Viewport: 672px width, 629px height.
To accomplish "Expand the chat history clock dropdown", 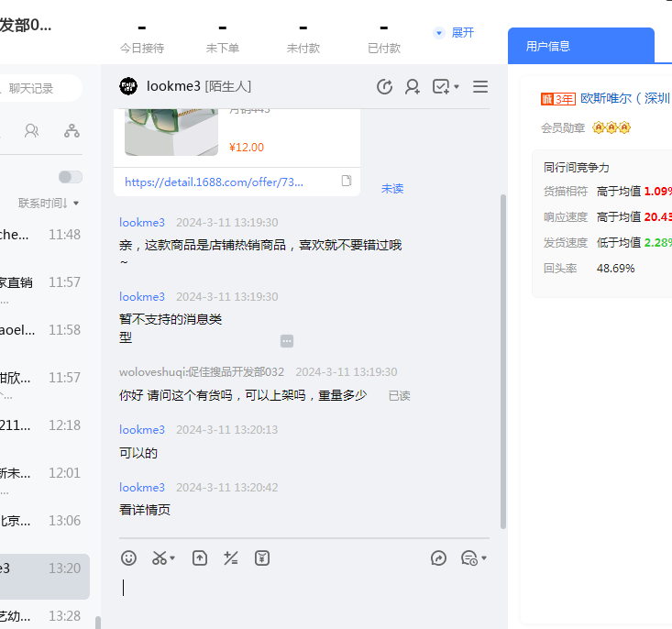I will (x=484, y=557).
